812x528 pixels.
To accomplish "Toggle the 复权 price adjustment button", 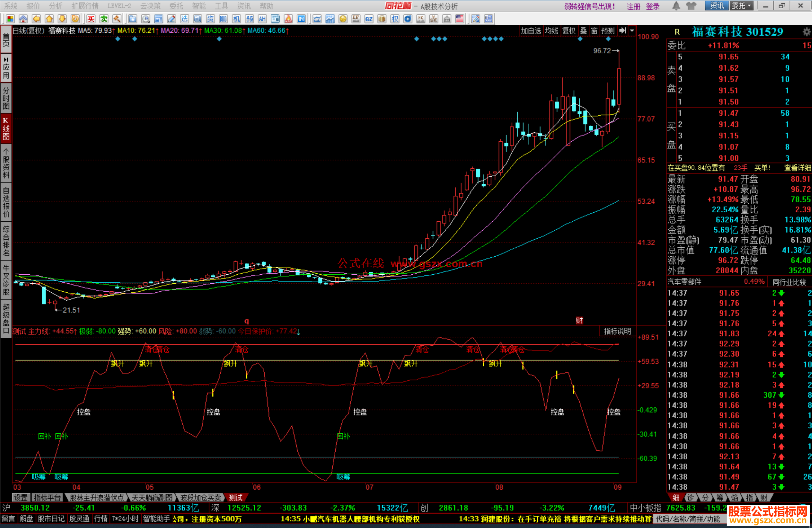I will 569,31.
